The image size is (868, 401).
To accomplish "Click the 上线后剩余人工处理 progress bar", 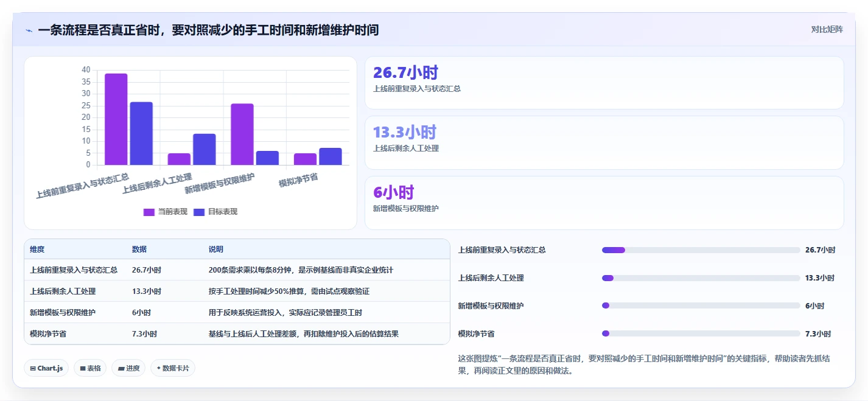I will [x=701, y=278].
